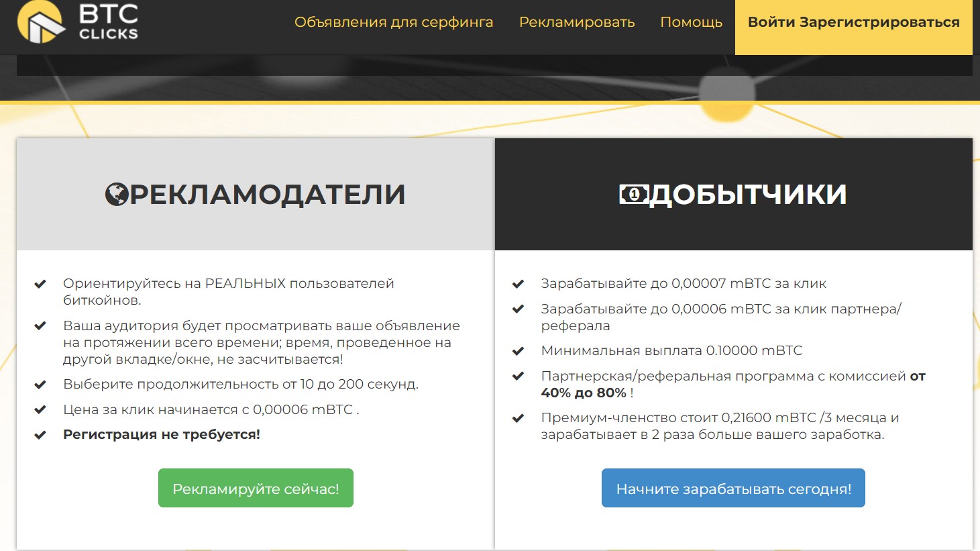
Task: Click bold text 'от 40% до 80%'
Action: click(x=733, y=385)
